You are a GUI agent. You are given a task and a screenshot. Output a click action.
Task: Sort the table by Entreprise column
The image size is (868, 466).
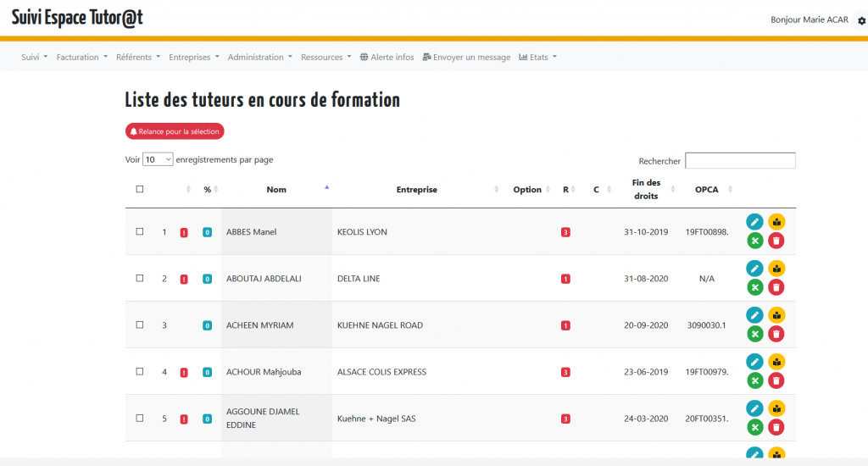(417, 189)
